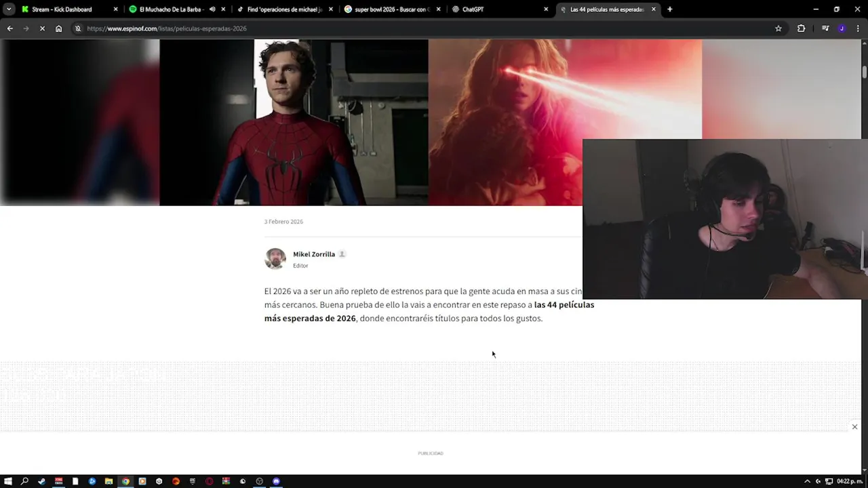Screen dimensions: 868x488
Task: Open Discord from the taskbar
Action: (276, 481)
